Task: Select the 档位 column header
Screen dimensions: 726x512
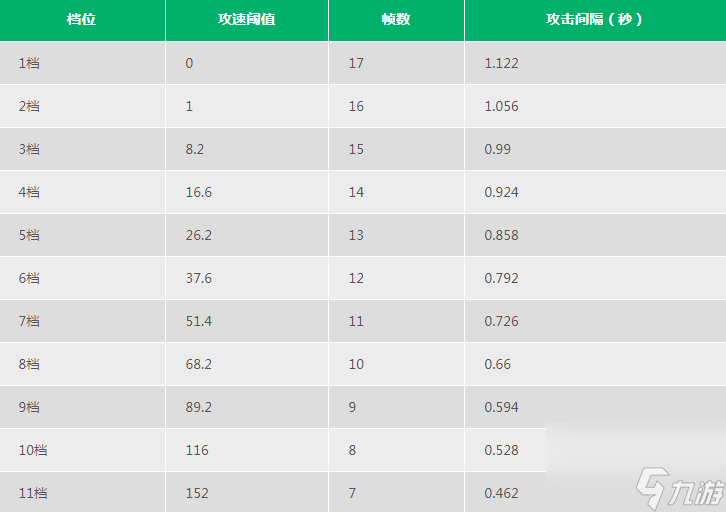Action: tap(82, 20)
